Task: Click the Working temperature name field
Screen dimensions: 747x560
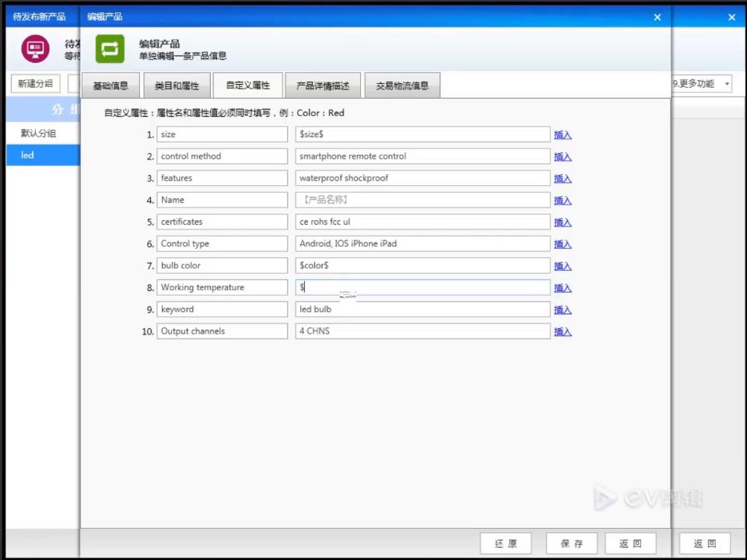Action: 222,288
